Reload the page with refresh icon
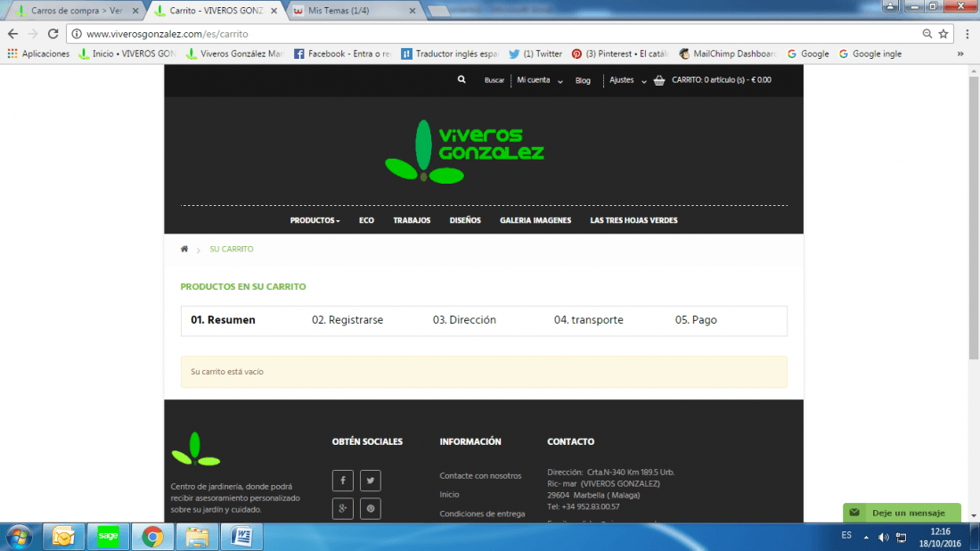 [53, 34]
